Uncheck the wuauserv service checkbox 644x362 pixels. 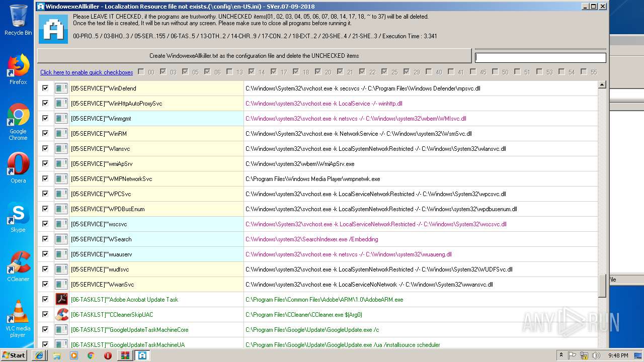tap(45, 254)
